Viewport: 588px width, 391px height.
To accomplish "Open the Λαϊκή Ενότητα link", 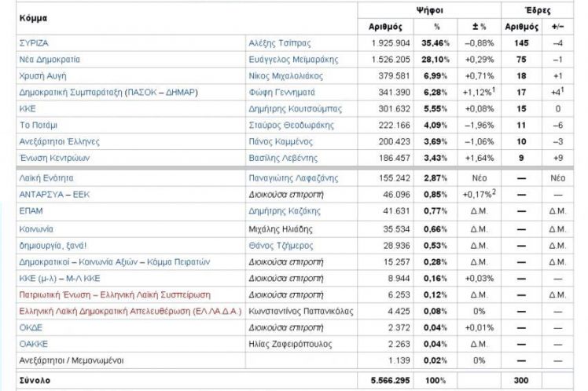I will [x=46, y=179].
